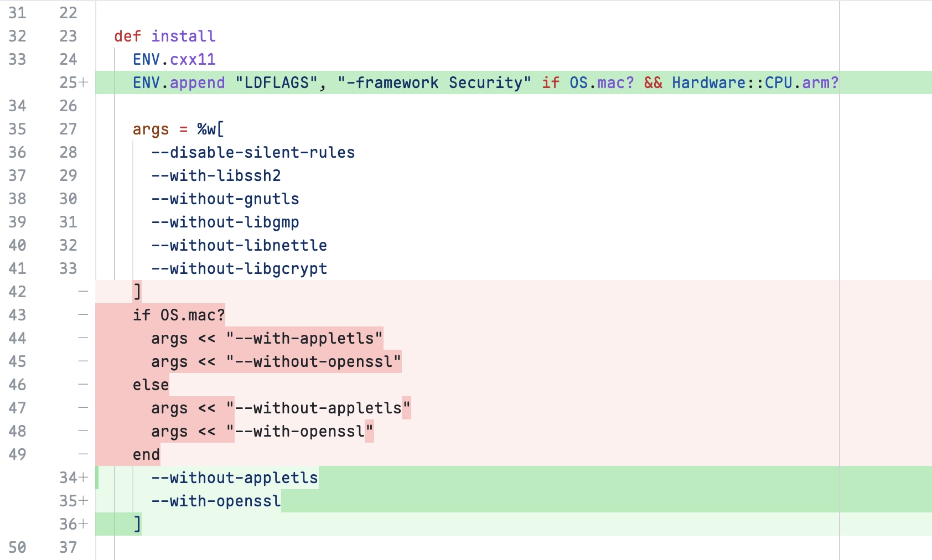Place cursor on ENV.cxx11 statement
Screen dimensions: 932x560
[x=174, y=59]
